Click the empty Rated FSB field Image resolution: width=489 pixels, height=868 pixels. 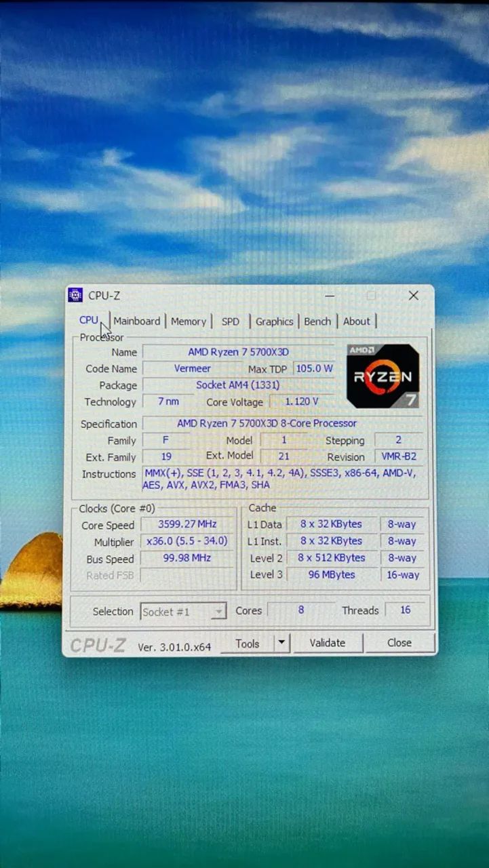click(x=187, y=575)
